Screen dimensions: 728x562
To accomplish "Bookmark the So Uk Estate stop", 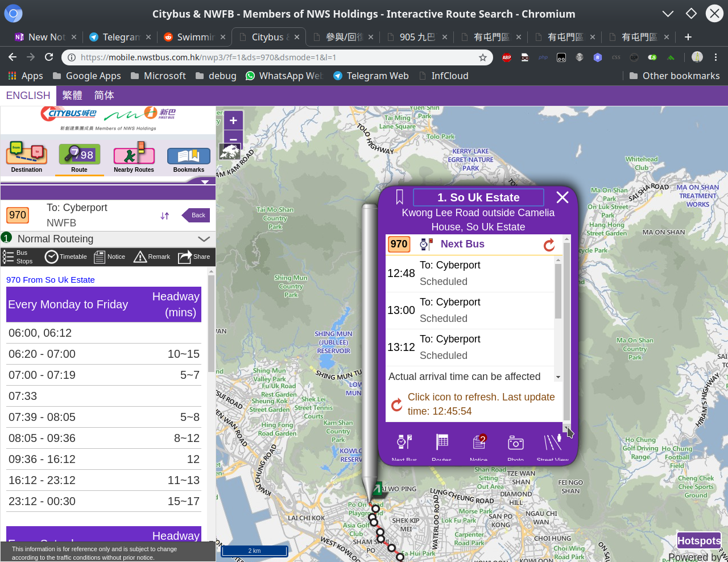I will click(x=400, y=197).
